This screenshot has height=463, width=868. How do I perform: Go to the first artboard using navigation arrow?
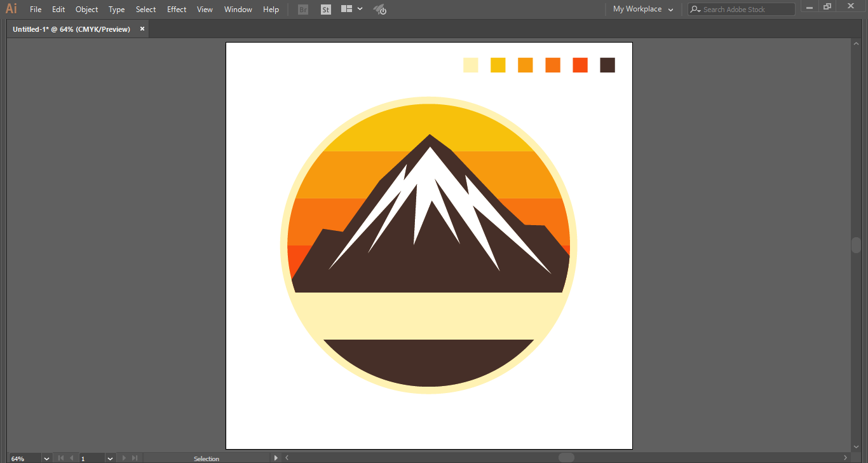[x=61, y=458]
